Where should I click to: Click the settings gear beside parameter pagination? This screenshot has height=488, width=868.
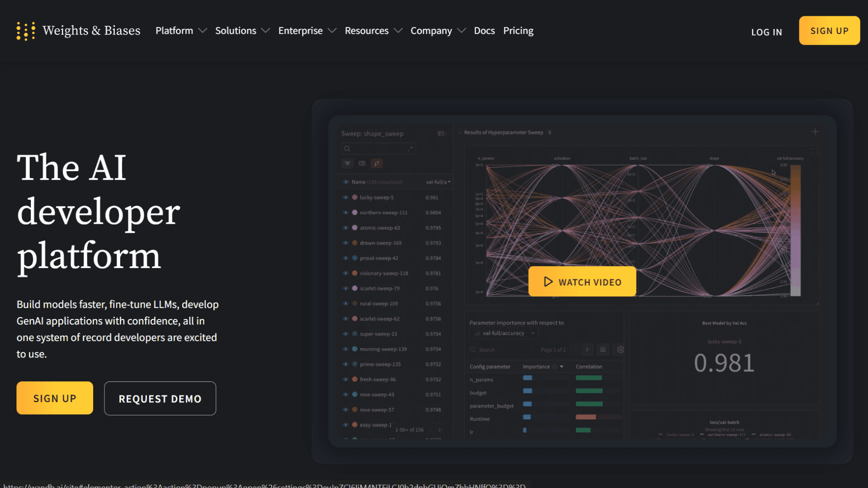tap(620, 349)
